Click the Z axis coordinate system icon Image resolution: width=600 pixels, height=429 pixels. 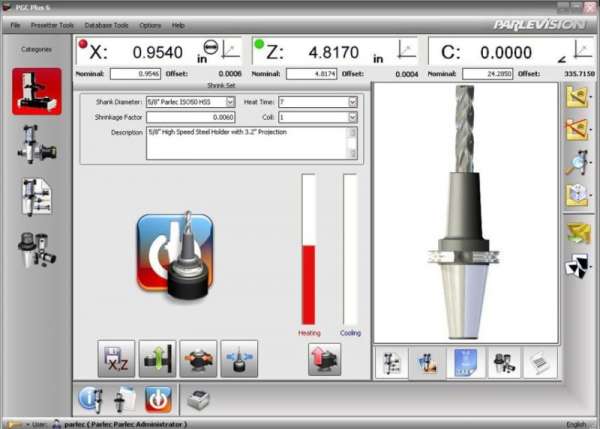(x=407, y=49)
